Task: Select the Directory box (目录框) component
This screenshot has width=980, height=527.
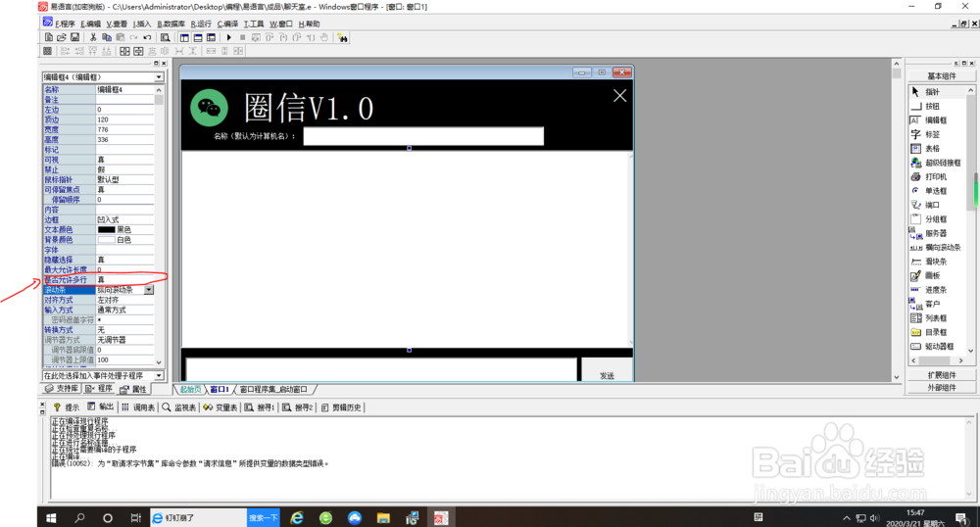Action: (x=938, y=332)
